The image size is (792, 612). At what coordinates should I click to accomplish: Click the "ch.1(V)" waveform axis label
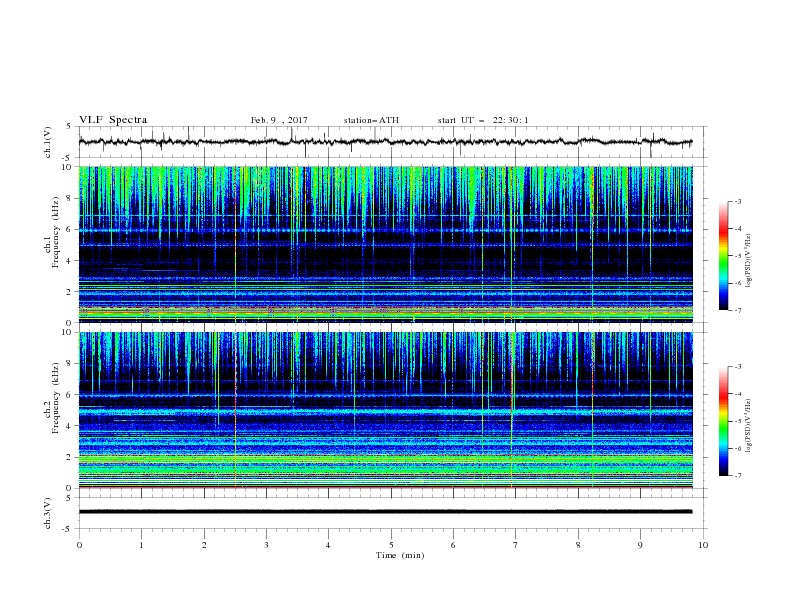pyautogui.click(x=47, y=142)
